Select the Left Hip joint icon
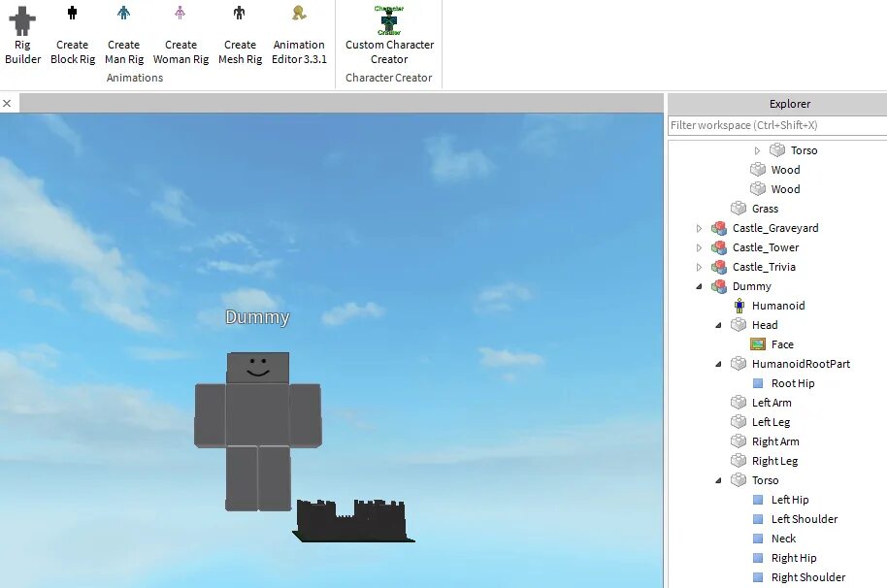 pos(758,500)
